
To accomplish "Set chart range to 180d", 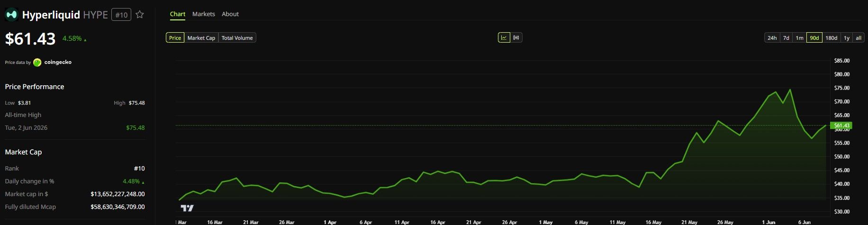I will 832,38.
